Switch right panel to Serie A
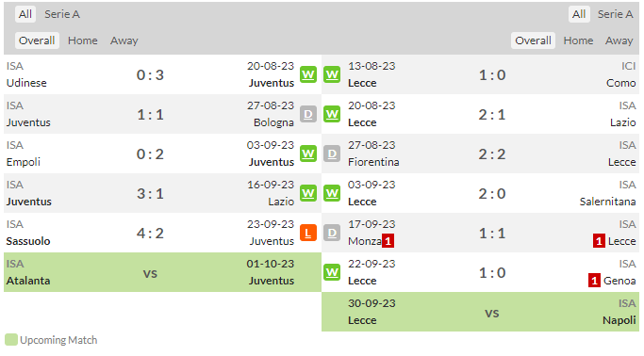Image resolution: width=644 pixels, height=356 pixels. (616, 14)
